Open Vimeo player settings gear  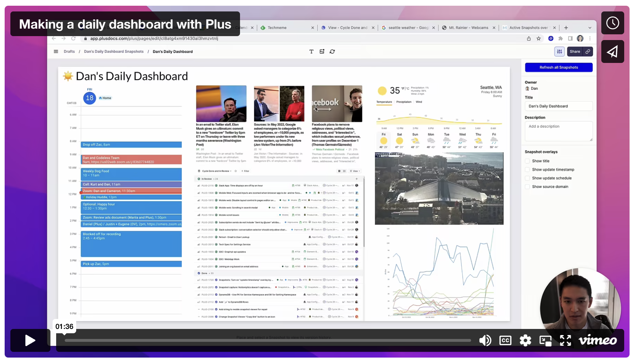(525, 340)
